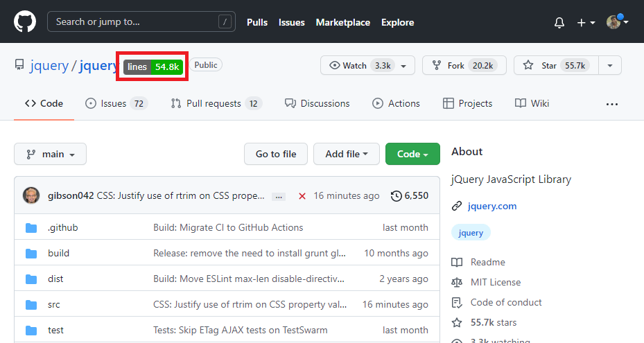Click the src folder icon
The width and height of the screenshot is (644, 343).
(31, 305)
